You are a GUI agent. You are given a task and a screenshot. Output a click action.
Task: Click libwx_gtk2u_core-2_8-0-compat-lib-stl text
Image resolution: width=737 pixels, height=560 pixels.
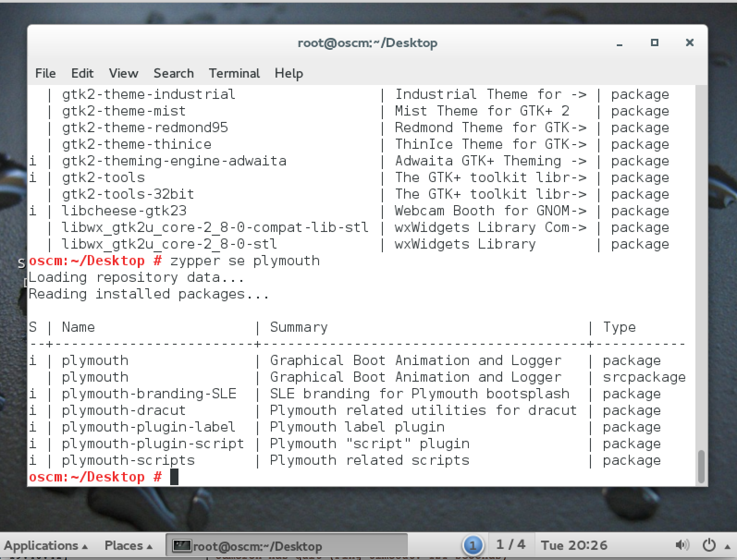pos(215,227)
